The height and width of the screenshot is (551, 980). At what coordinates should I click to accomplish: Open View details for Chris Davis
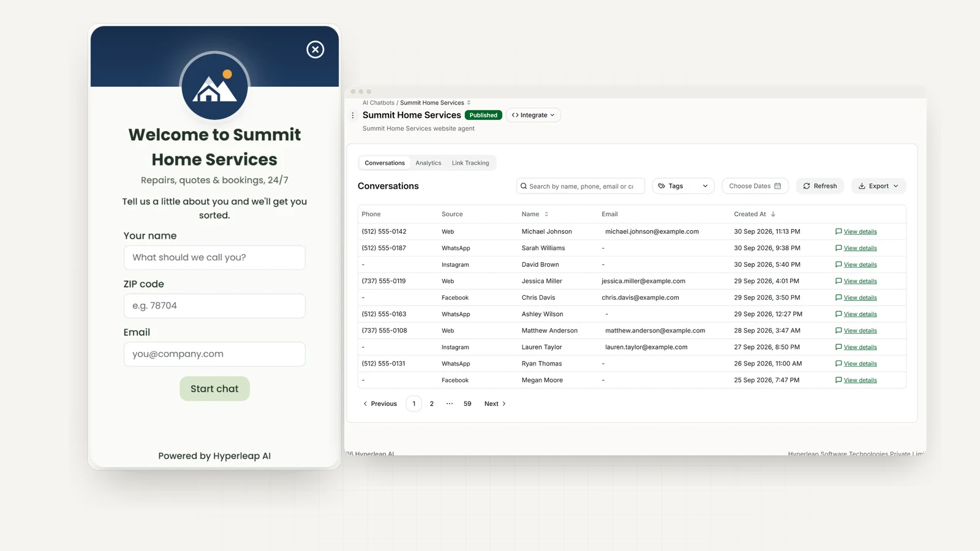tap(860, 298)
